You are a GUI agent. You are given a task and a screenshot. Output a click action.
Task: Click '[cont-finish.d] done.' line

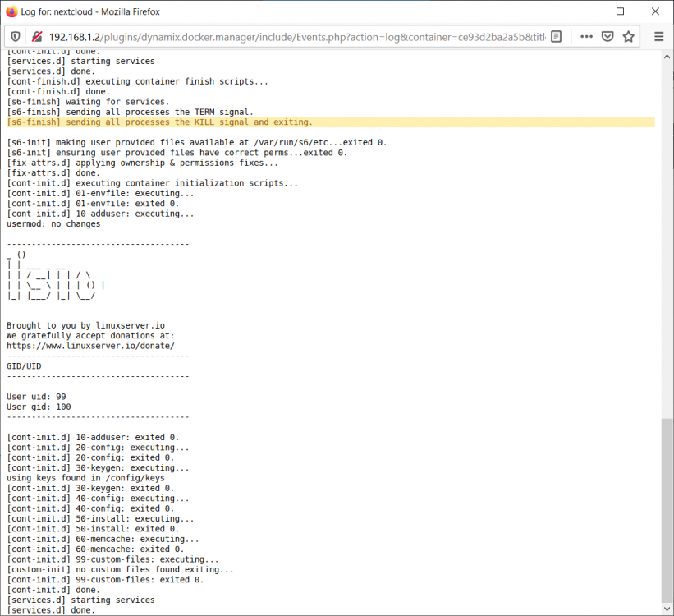(x=58, y=92)
